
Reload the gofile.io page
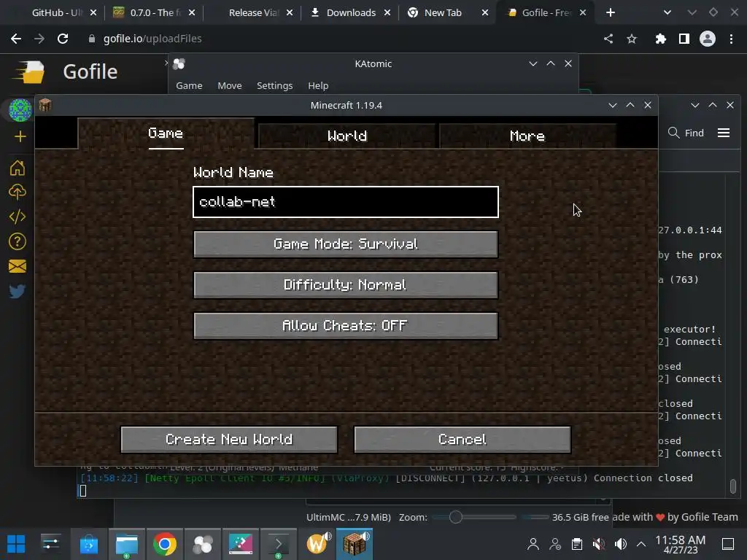(x=63, y=39)
